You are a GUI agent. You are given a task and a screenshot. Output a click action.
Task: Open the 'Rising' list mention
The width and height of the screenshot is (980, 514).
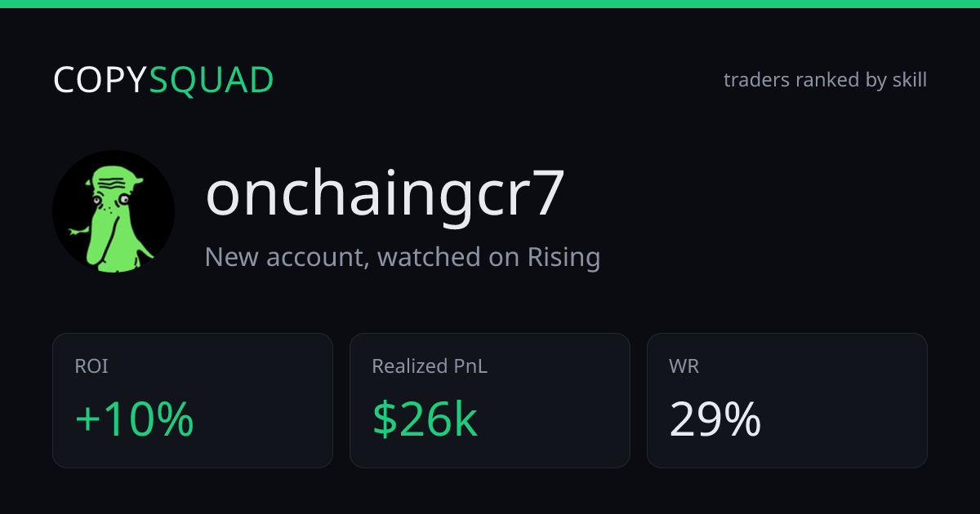pyautogui.click(x=563, y=258)
